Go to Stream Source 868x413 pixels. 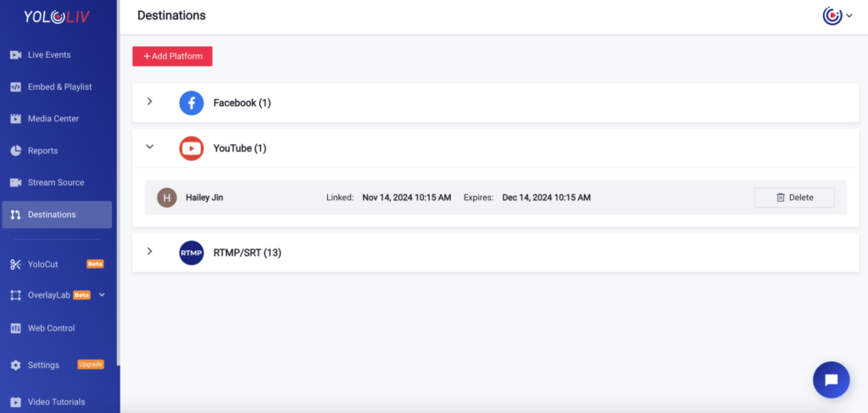tap(57, 182)
